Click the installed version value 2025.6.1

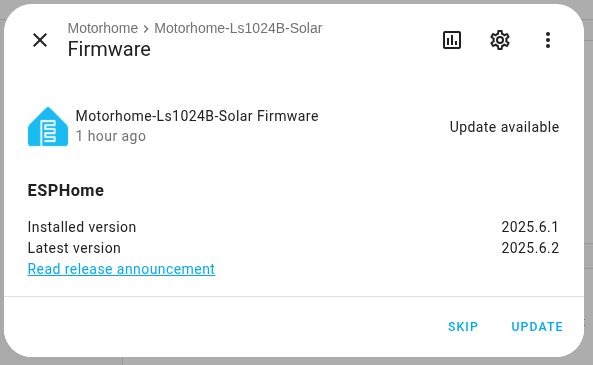point(530,227)
